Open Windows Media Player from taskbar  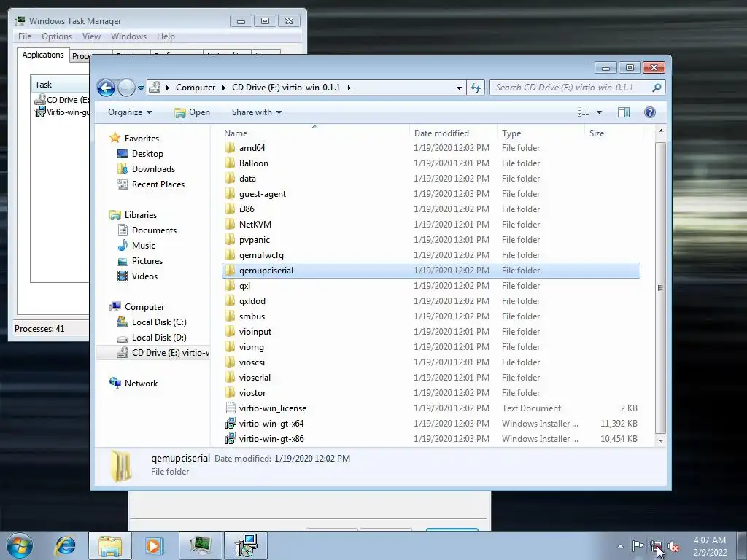[x=153, y=545]
